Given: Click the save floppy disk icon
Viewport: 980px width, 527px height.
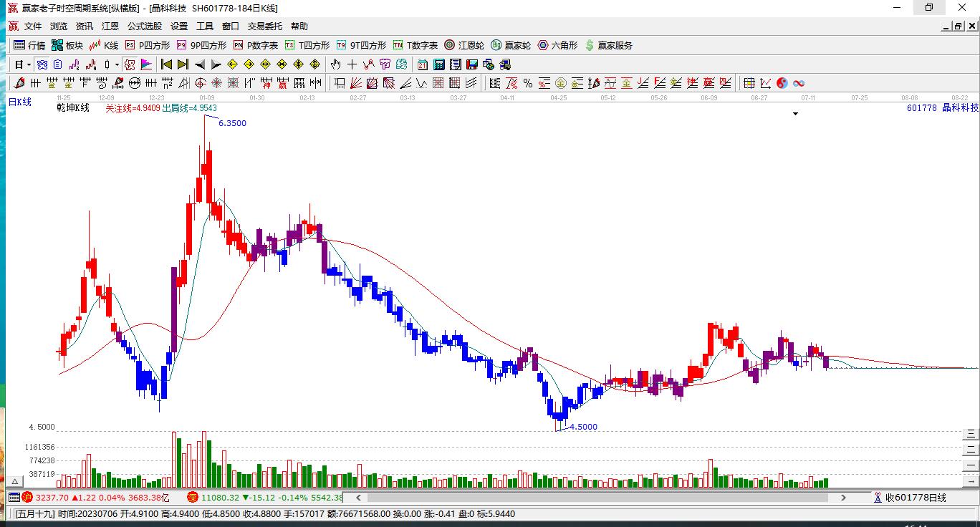Looking at the screenshot, I should [472, 64].
